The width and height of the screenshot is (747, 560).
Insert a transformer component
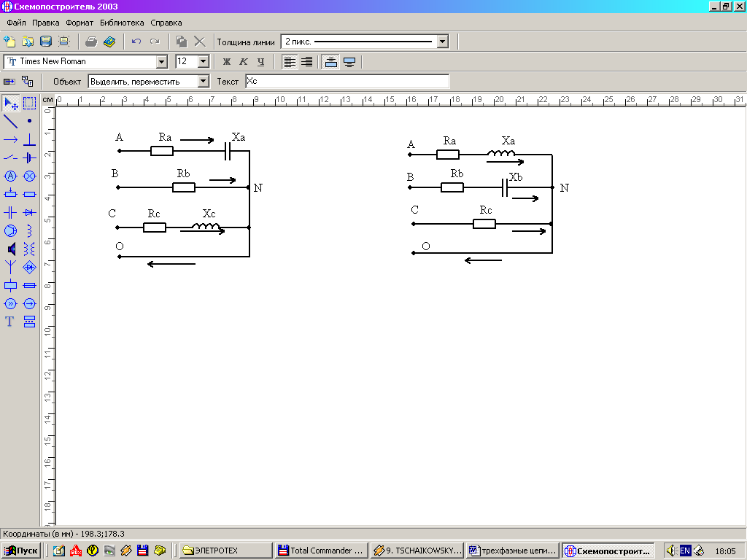pyautogui.click(x=29, y=249)
